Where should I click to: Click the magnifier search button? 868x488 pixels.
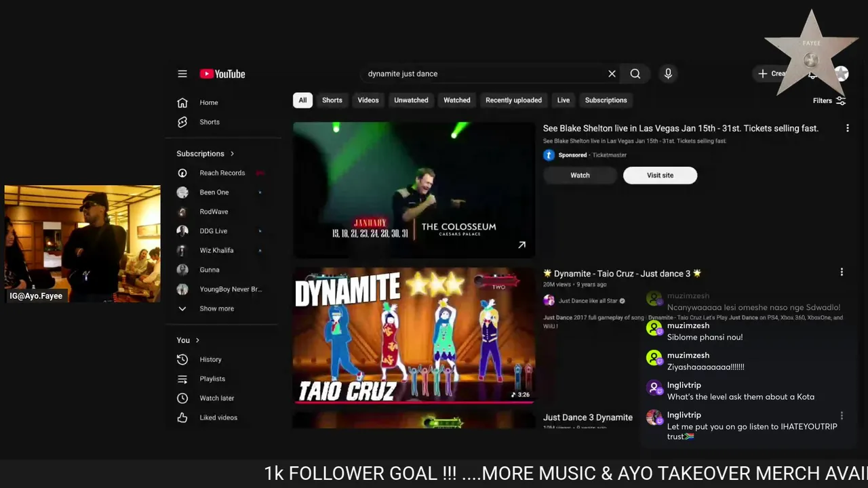(635, 74)
